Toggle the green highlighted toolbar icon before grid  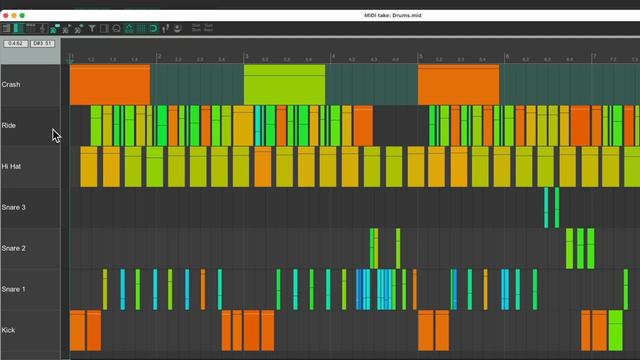point(129,28)
